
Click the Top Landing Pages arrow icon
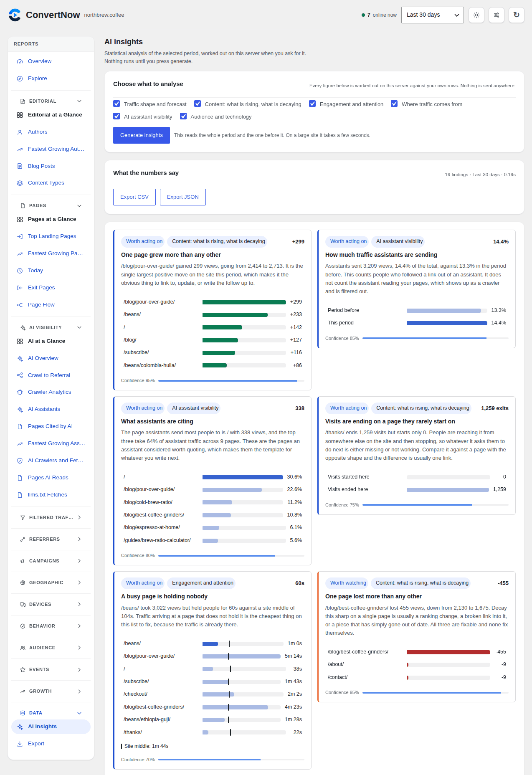(20, 236)
